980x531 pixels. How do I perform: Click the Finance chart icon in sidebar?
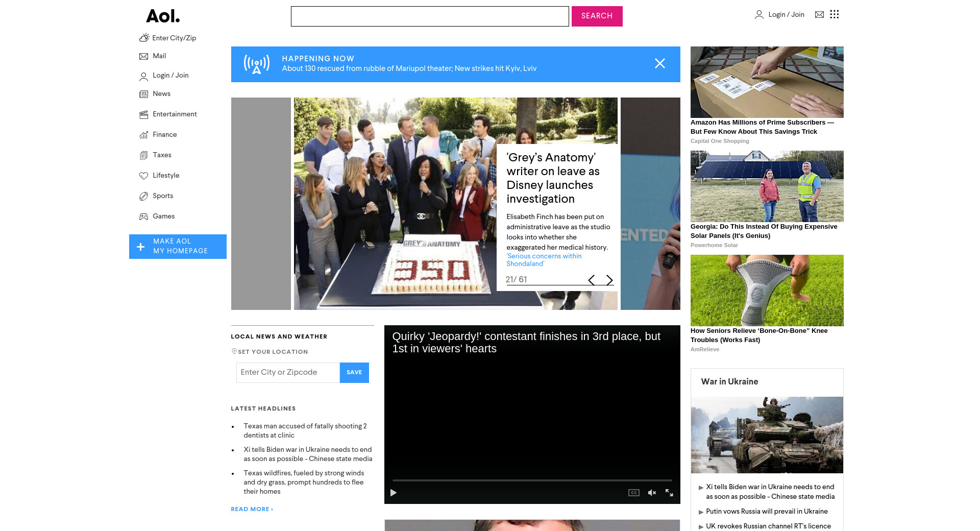[x=144, y=135]
